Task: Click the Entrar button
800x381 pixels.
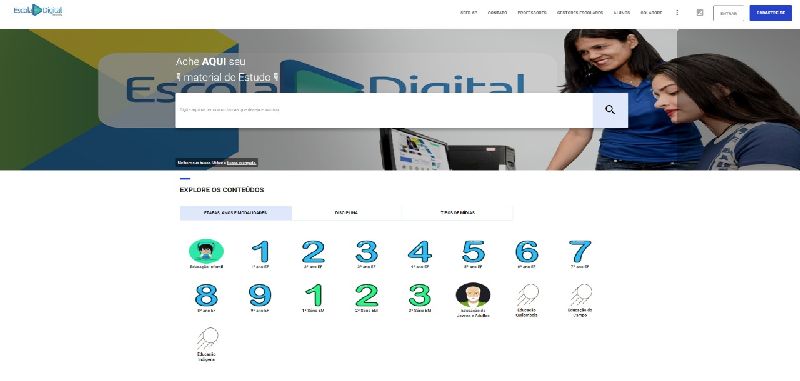Action: (729, 13)
